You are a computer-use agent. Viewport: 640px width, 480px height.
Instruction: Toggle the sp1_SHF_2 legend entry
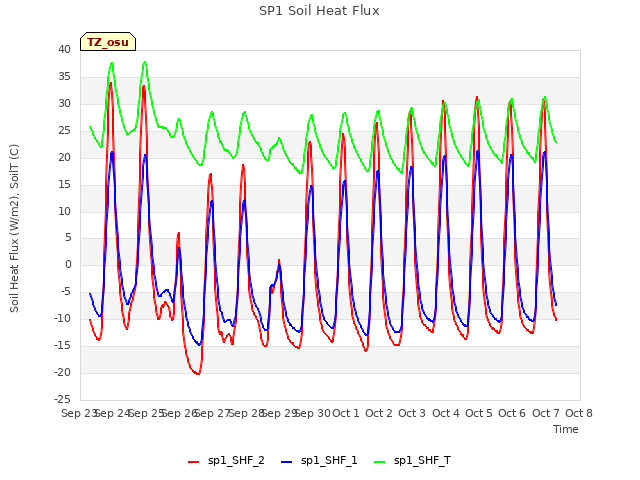coord(226,460)
